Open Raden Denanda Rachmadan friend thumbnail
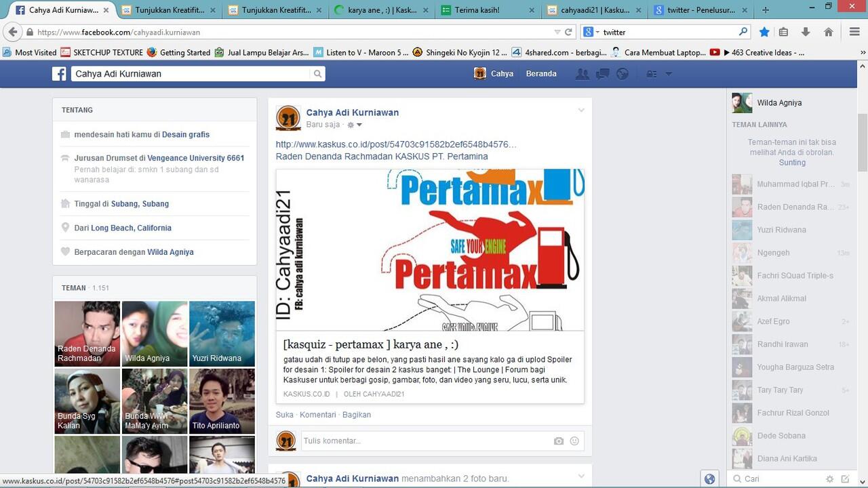868x488 pixels. pos(87,334)
